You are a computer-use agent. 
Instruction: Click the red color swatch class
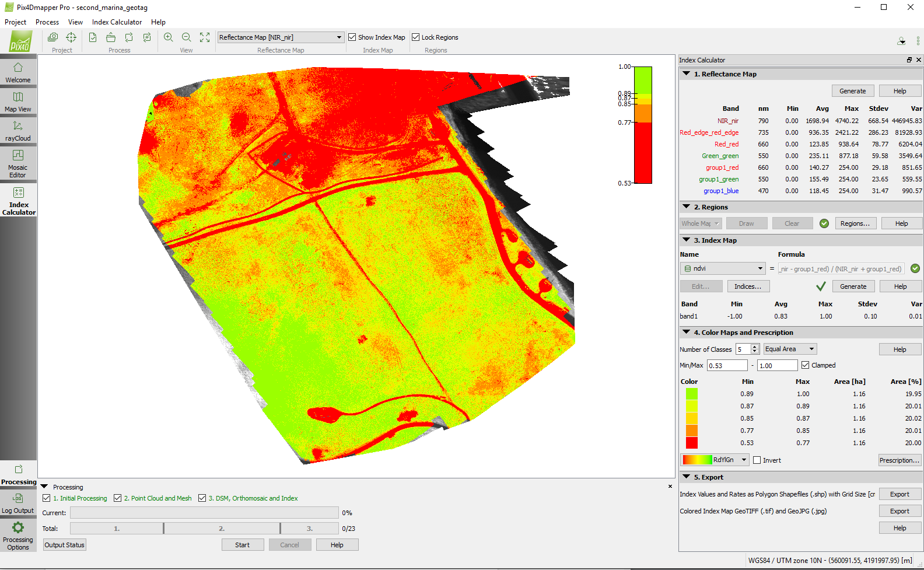(x=692, y=443)
